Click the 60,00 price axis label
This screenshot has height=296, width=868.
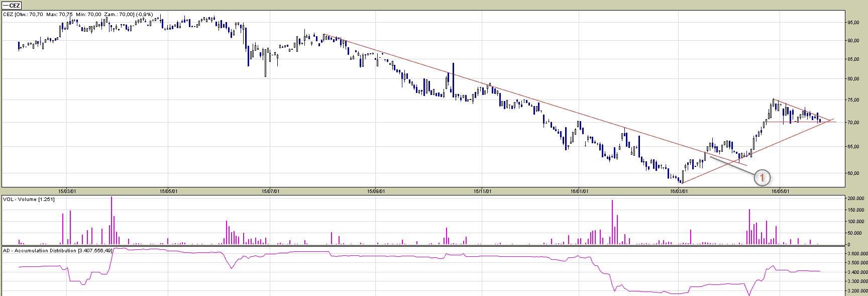853,173
